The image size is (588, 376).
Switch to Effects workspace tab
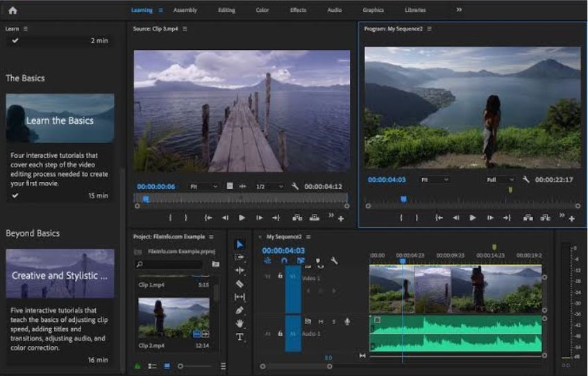pos(298,10)
